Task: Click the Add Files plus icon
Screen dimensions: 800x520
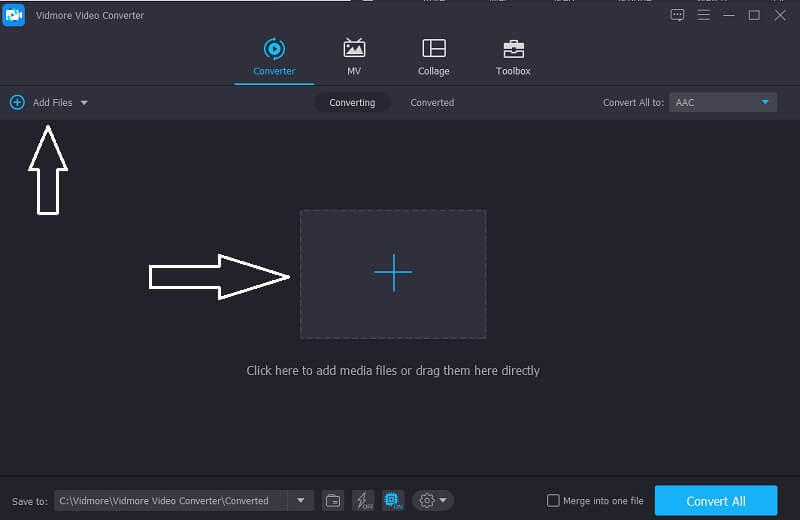Action: point(17,102)
